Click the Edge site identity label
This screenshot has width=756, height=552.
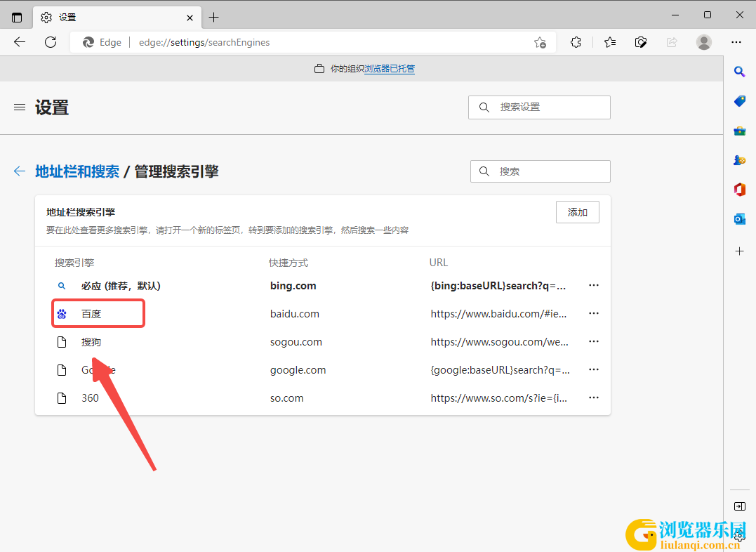click(x=102, y=42)
